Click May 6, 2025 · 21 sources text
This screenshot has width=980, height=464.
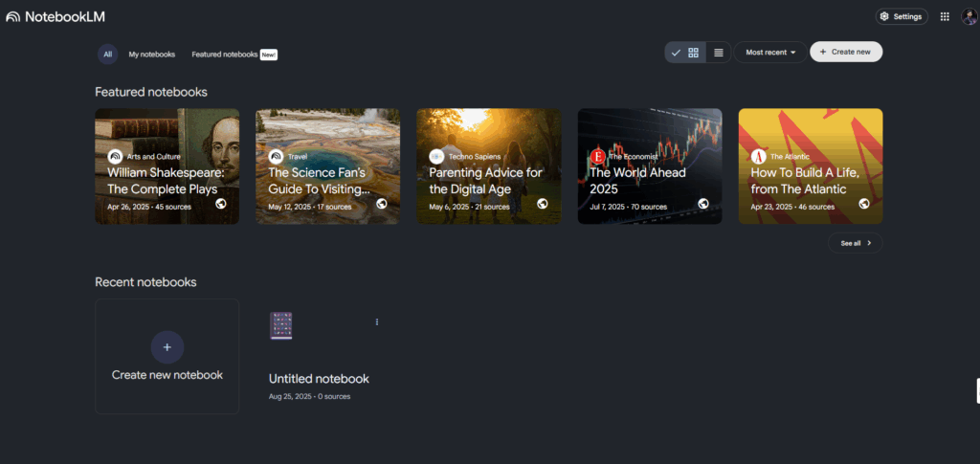point(469,207)
